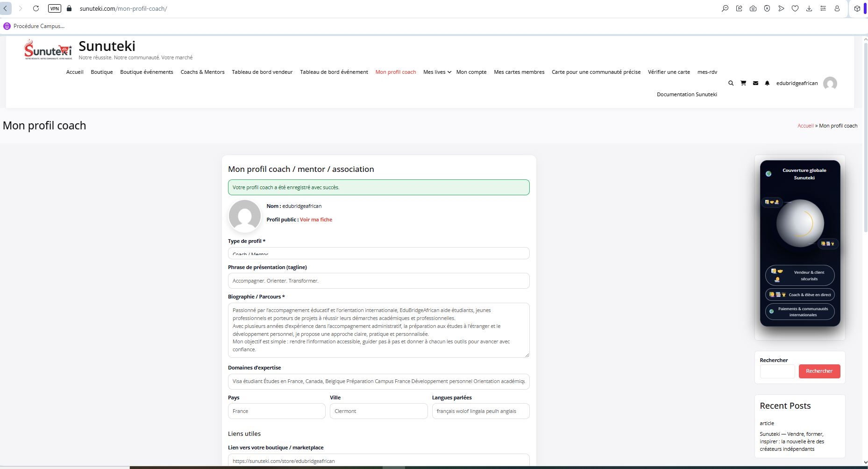The image size is (868, 469).
Task: Open the Vérifier une carte page
Action: pyautogui.click(x=669, y=72)
